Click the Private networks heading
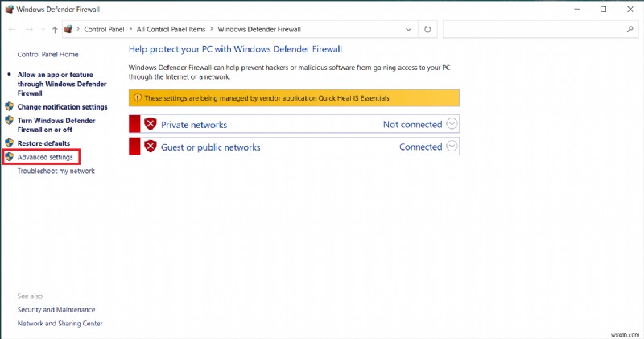 pos(194,125)
